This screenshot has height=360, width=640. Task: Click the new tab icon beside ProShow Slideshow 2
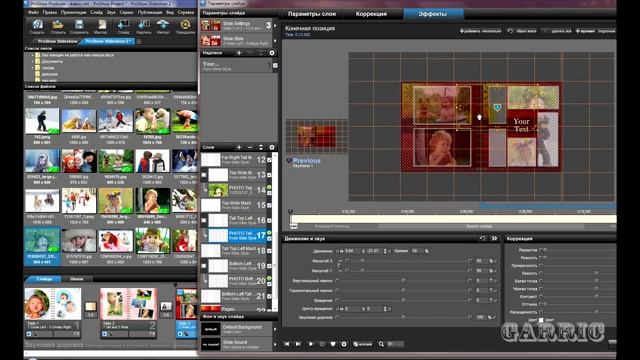(x=139, y=41)
